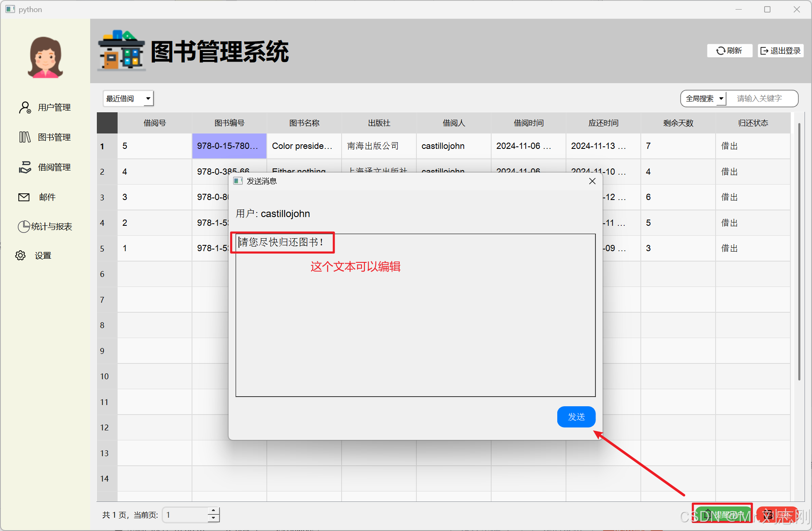Increase the page number using up arrow
This screenshot has width=812, height=531.
pyautogui.click(x=214, y=511)
